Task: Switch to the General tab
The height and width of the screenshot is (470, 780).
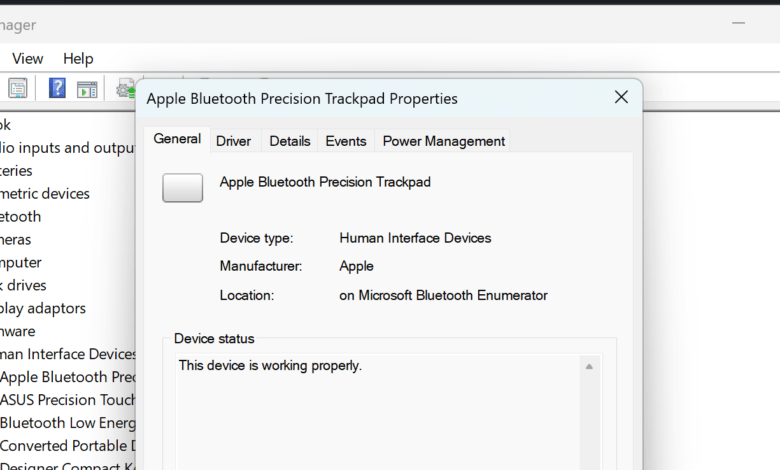Action: (177, 139)
